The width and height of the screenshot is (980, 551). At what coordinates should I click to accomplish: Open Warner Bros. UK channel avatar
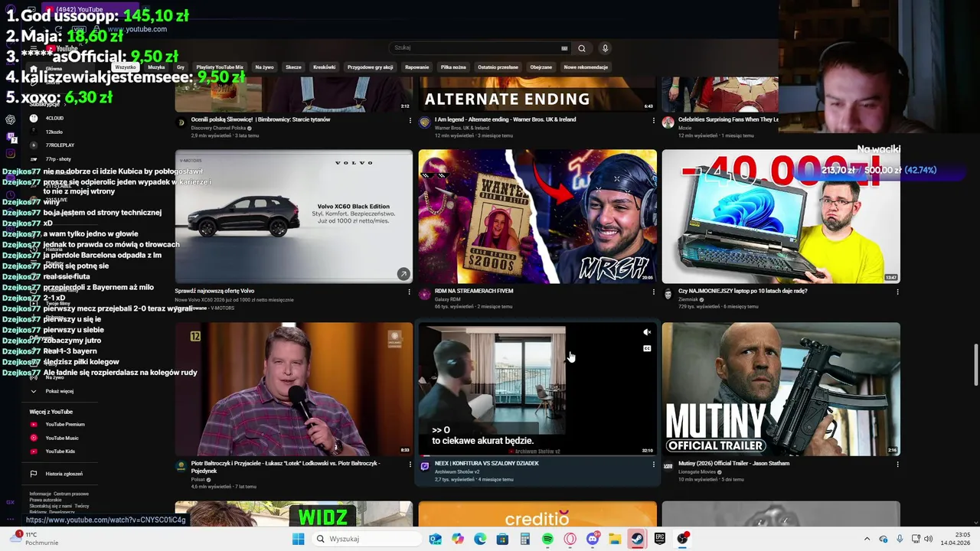click(x=425, y=122)
